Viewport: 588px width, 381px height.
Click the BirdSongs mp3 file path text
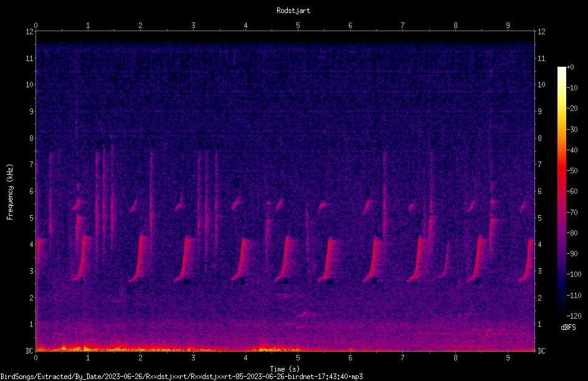click(181, 377)
